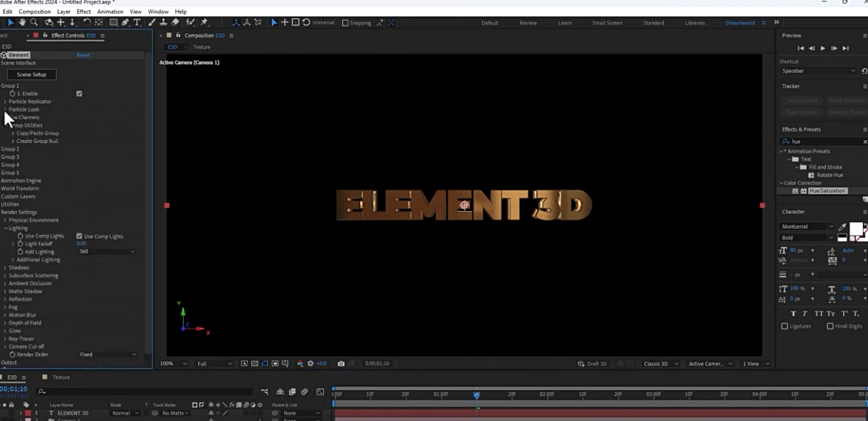Switch to the Learn workspace
Viewport: 868px width, 421px height.
click(x=564, y=23)
